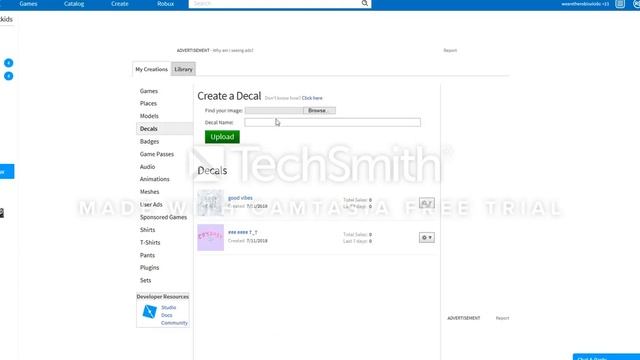Select Pants category

point(147,255)
